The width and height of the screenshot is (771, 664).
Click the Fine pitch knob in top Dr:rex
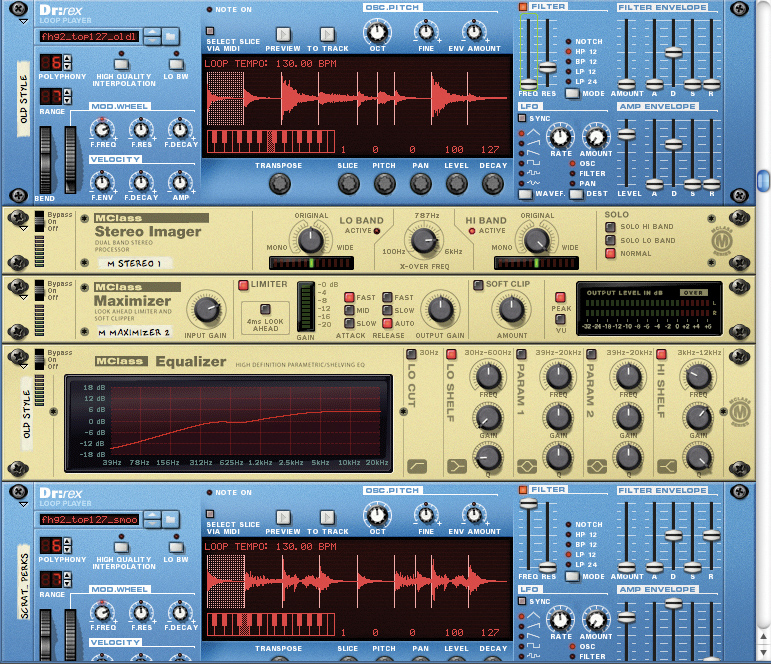(x=426, y=32)
